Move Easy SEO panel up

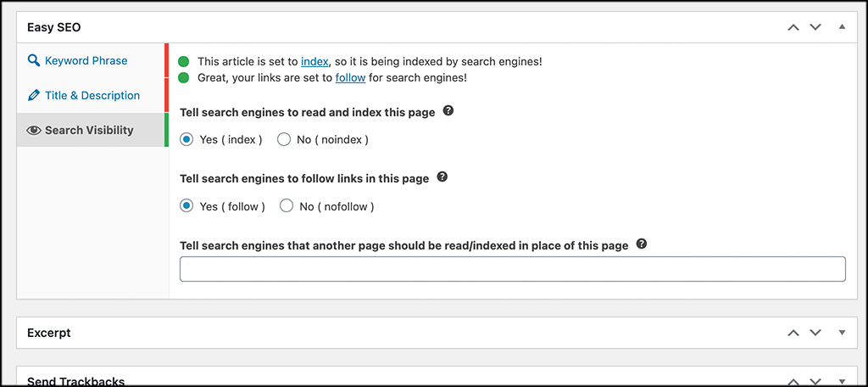tap(793, 26)
